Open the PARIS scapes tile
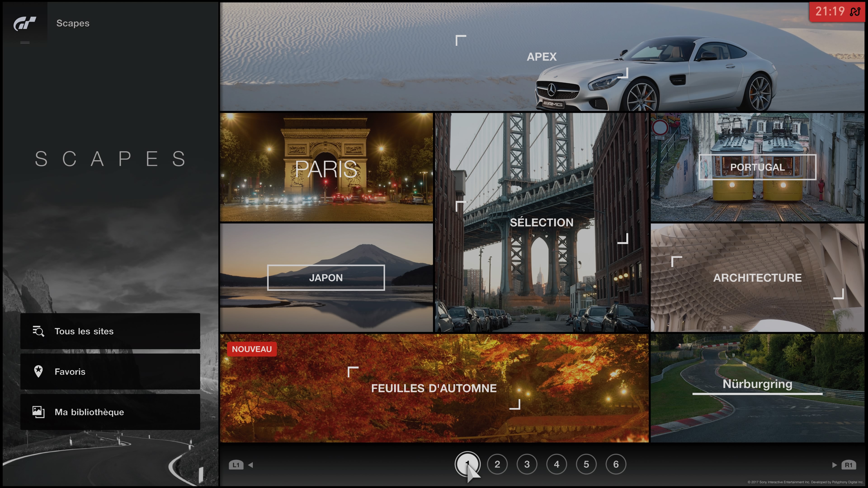868x488 pixels. [x=326, y=167]
